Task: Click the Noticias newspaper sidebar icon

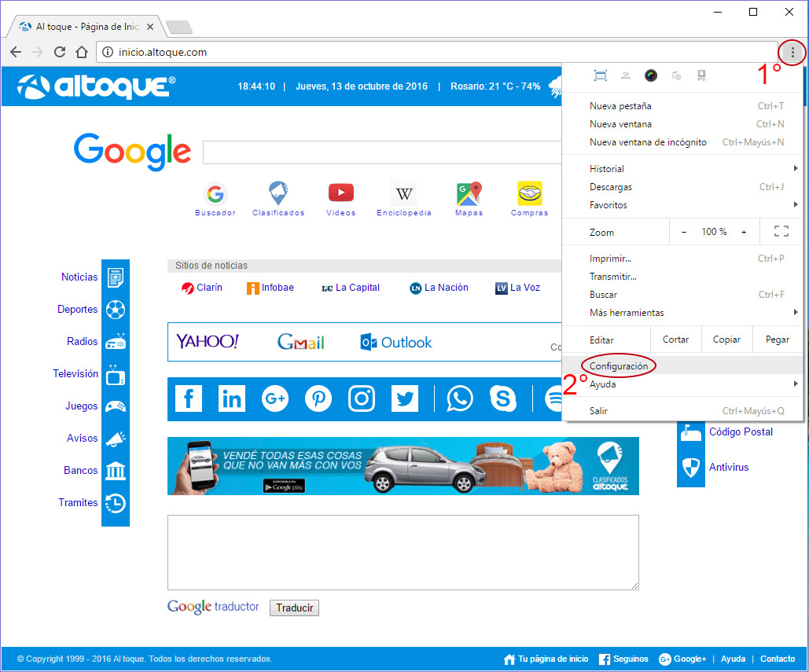Action: pos(116,277)
